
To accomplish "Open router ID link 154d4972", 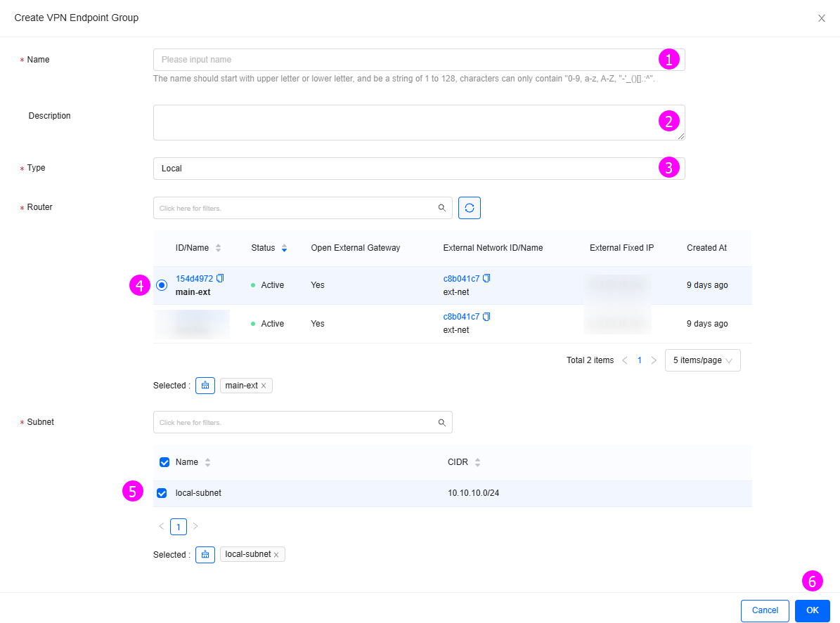I will [194, 279].
